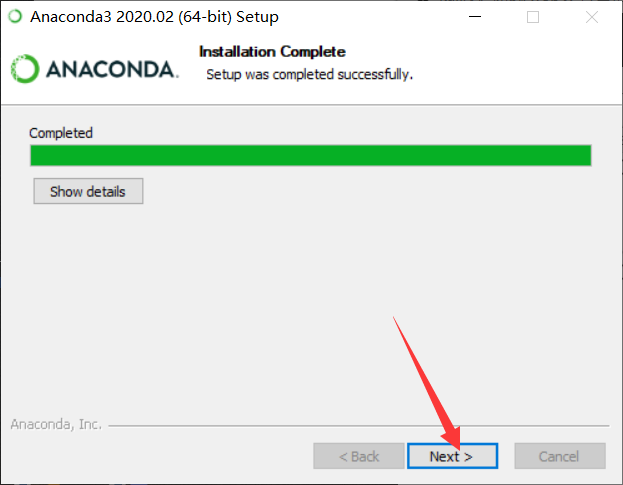This screenshot has height=485, width=623.
Task: Click the Anaconda3 2020.02 Setup title text
Action: pos(155,17)
